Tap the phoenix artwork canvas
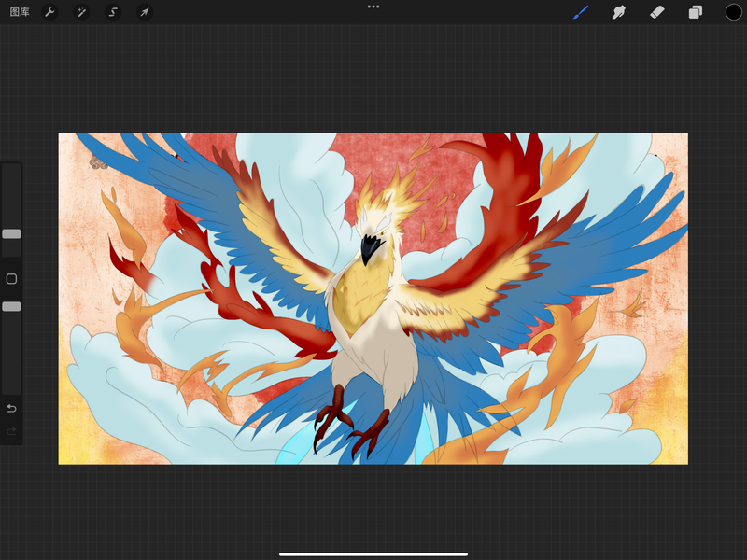 pyautogui.click(x=373, y=299)
